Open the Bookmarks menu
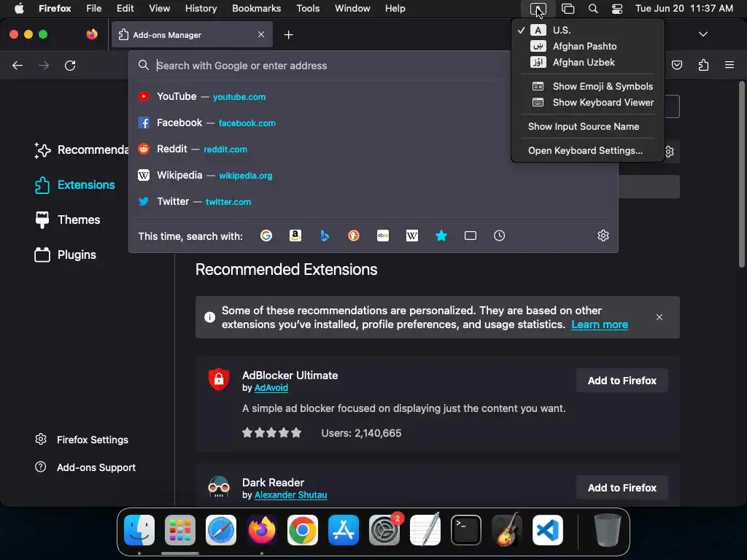Image resolution: width=747 pixels, height=560 pixels. (256, 9)
